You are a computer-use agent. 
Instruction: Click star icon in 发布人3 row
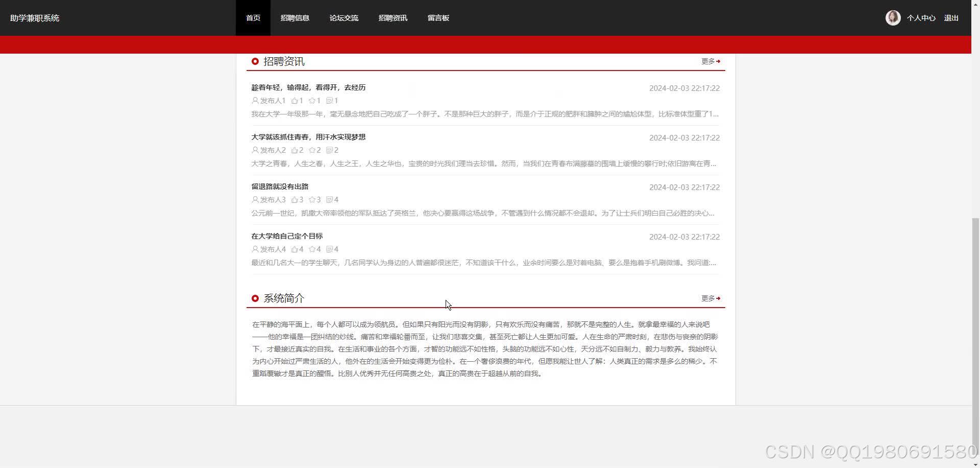(x=312, y=200)
